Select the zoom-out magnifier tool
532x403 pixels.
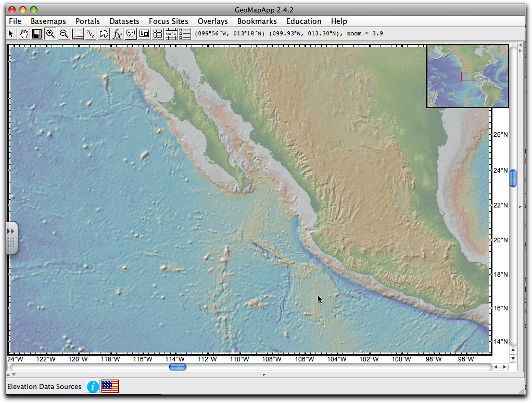[x=64, y=34]
